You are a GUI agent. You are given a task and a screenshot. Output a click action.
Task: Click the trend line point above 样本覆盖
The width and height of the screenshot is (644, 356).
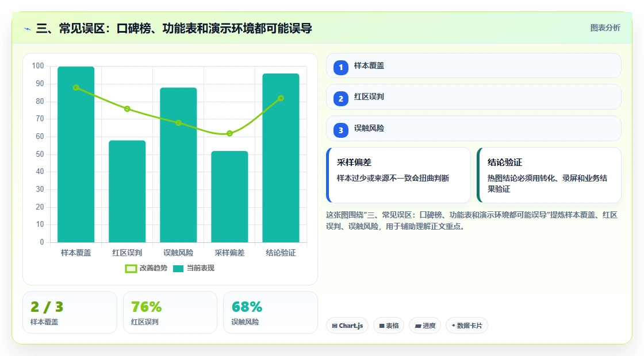coord(76,87)
